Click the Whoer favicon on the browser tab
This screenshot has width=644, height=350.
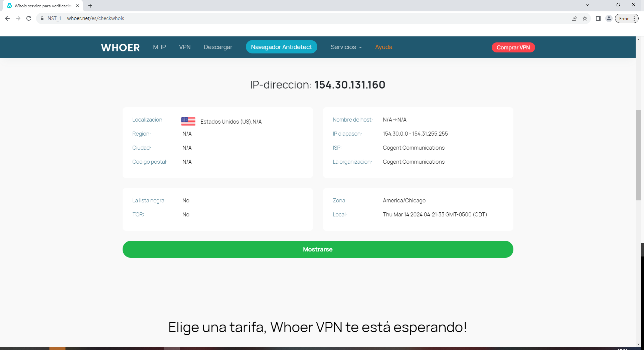pos(9,6)
